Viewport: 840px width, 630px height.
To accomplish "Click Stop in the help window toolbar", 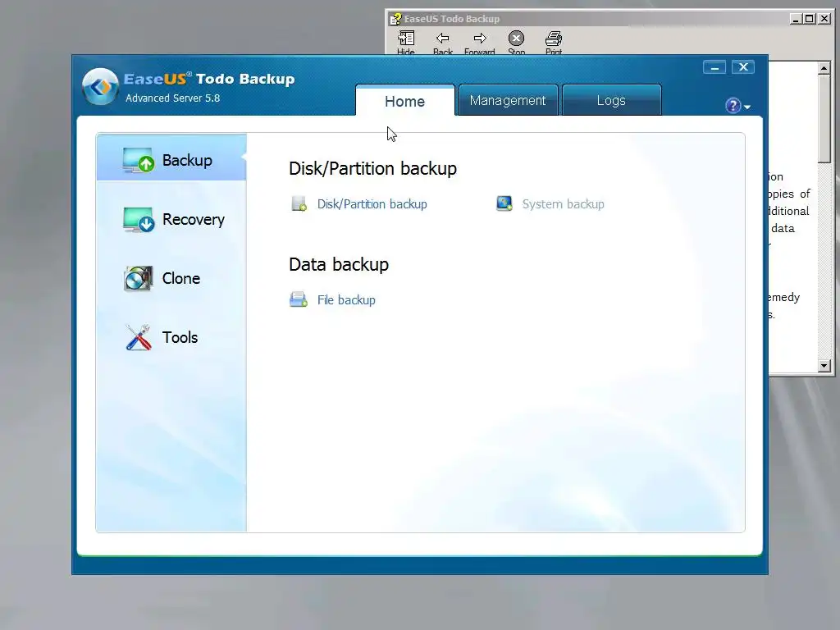I will [517, 43].
